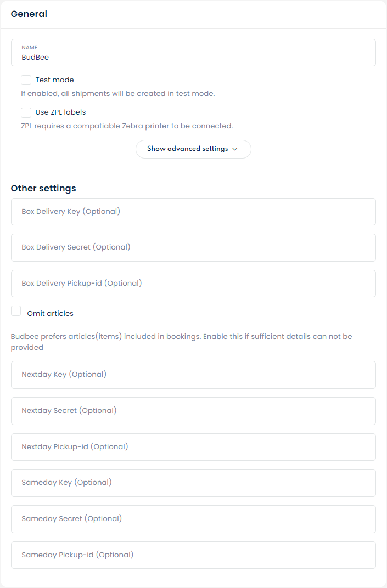Click the Box Delivery Key field
This screenshot has height=588, width=387.
click(x=193, y=212)
